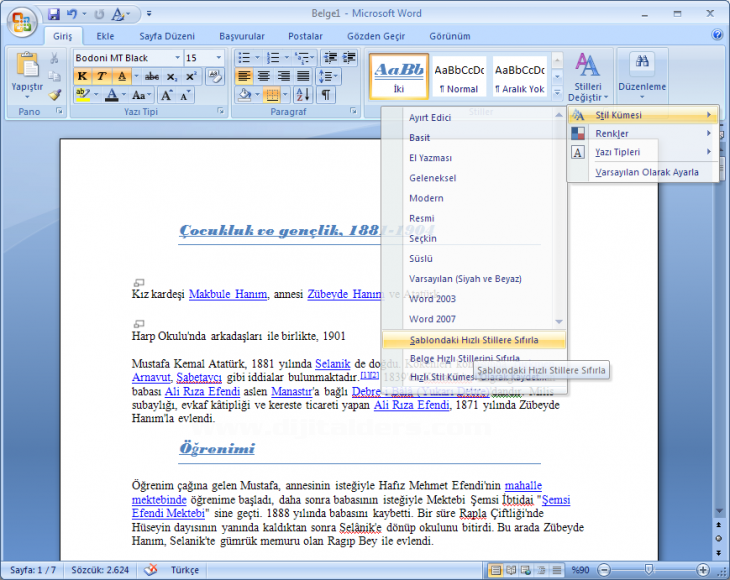Open Help with the question mark icon
This screenshot has width=730, height=580.
click(717, 35)
